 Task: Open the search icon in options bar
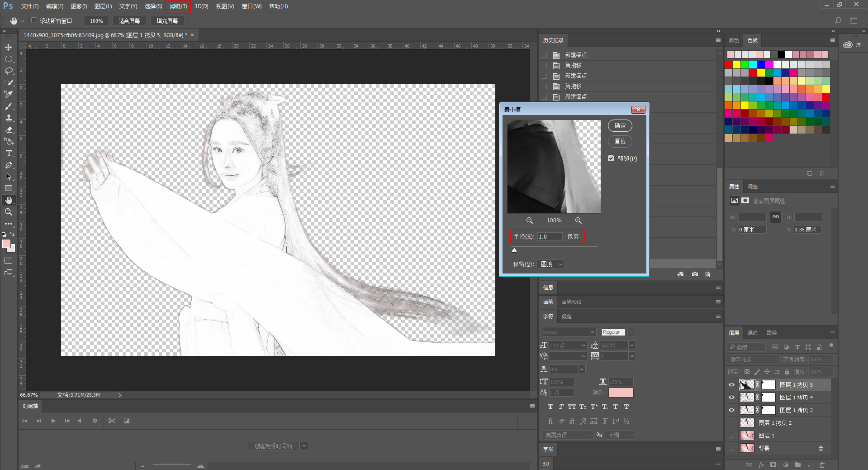pos(838,21)
